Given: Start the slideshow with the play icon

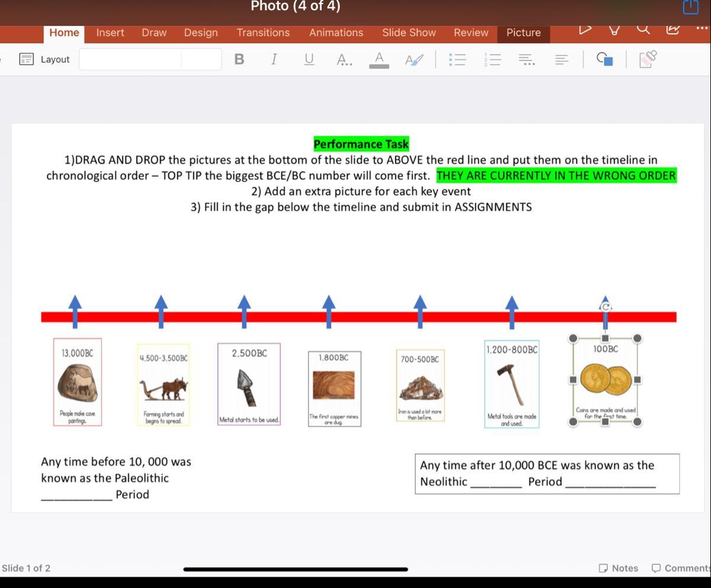Looking at the screenshot, I should [585, 30].
